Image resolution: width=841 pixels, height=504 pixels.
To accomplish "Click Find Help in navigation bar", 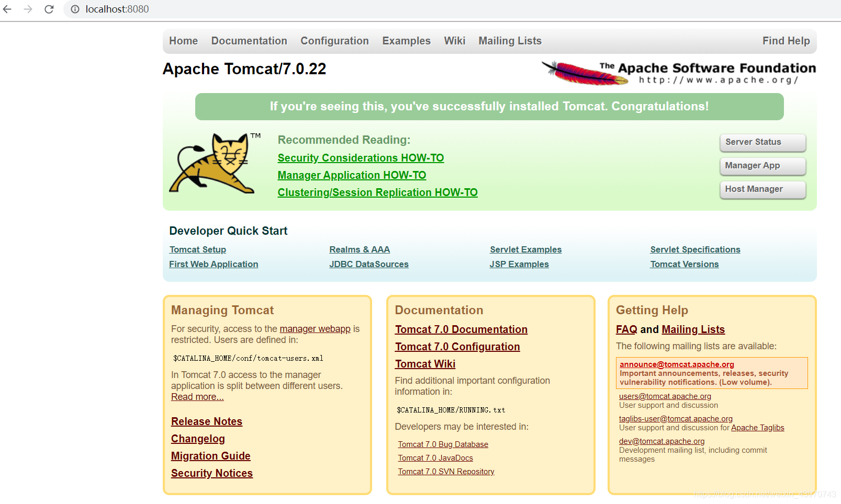I will click(x=786, y=41).
